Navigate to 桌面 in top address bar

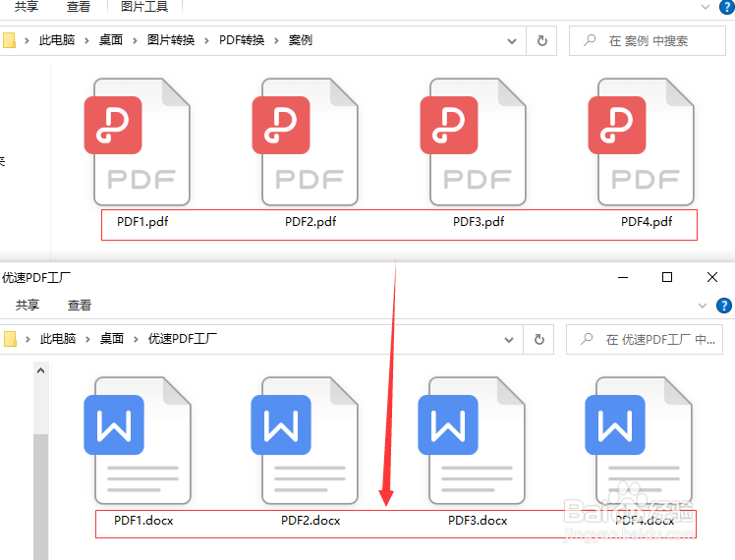[x=111, y=40]
